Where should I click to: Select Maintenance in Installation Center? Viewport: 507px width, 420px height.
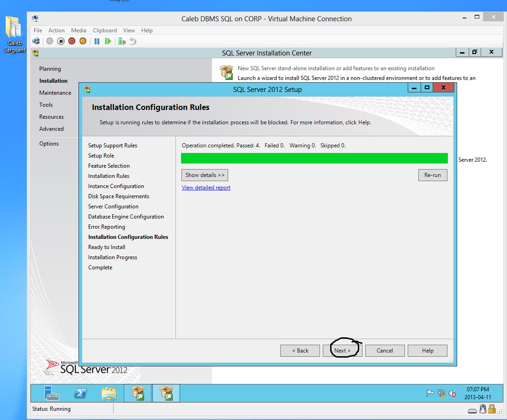click(x=55, y=93)
